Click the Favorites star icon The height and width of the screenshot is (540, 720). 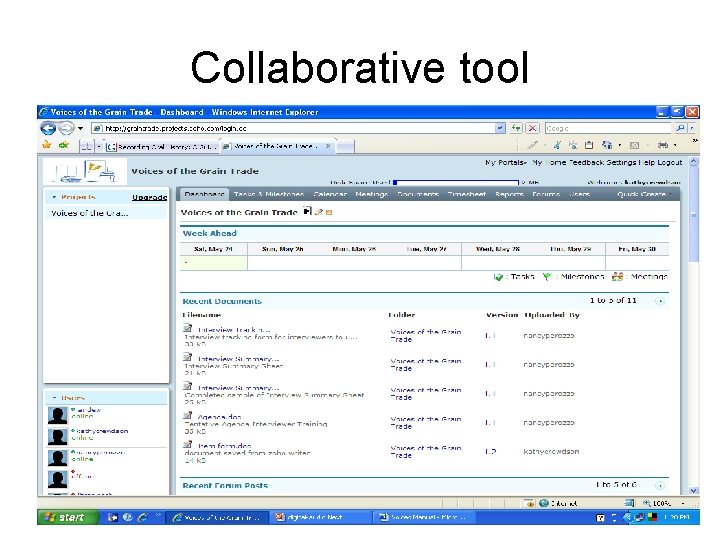tap(47, 145)
